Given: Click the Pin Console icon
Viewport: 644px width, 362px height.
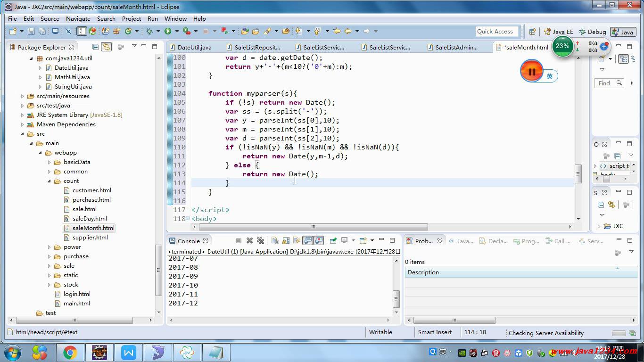Looking at the screenshot, I should point(333,240).
